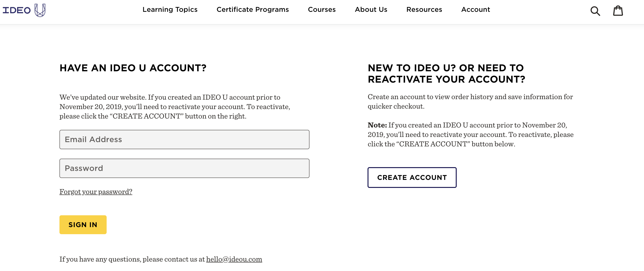Viewport: 644px width, 271px height.
Task: Focus the Password field
Action: point(184,168)
